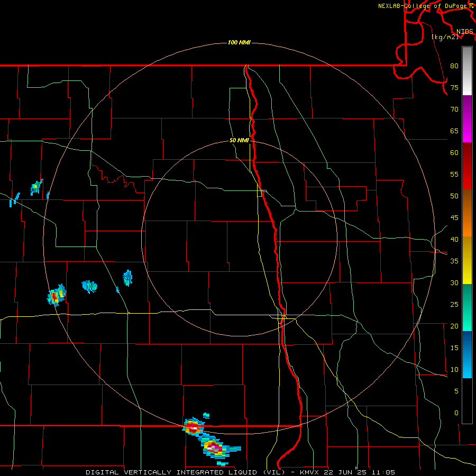Click scale value 75

(x=454, y=87)
